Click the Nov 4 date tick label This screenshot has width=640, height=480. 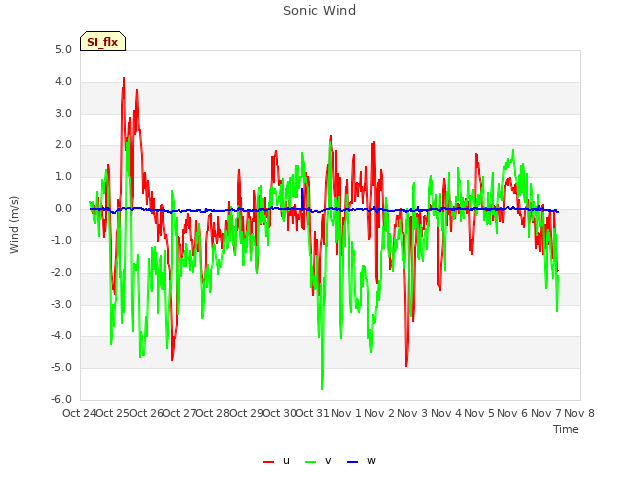[x=446, y=413]
